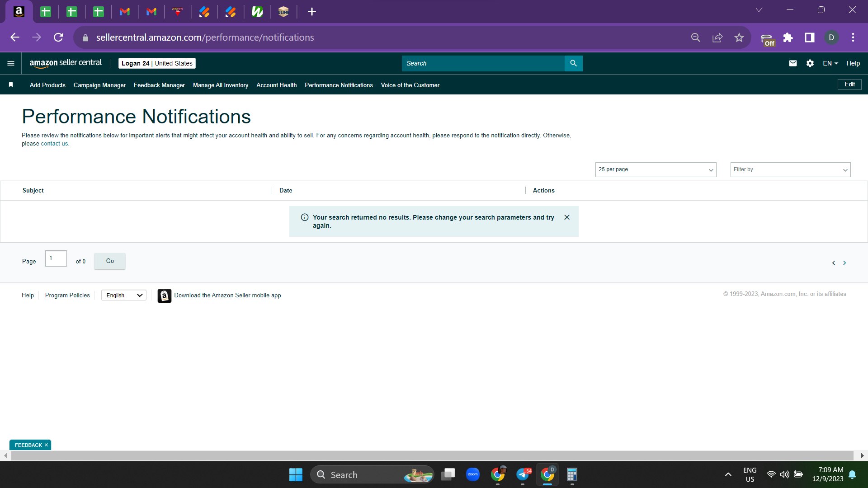Click the Edit favorites button
Screen dimensions: 868x488
coord(849,84)
